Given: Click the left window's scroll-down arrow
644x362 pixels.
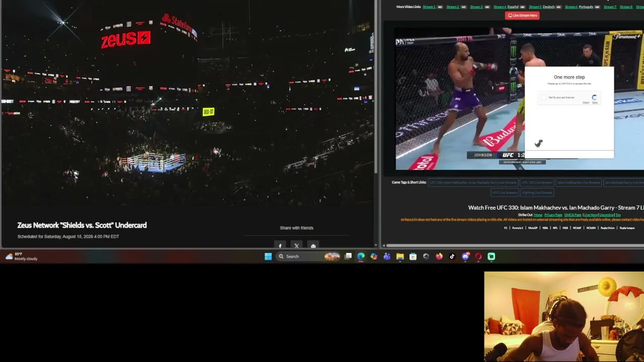Looking at the screenshot, I should point(377,245).
